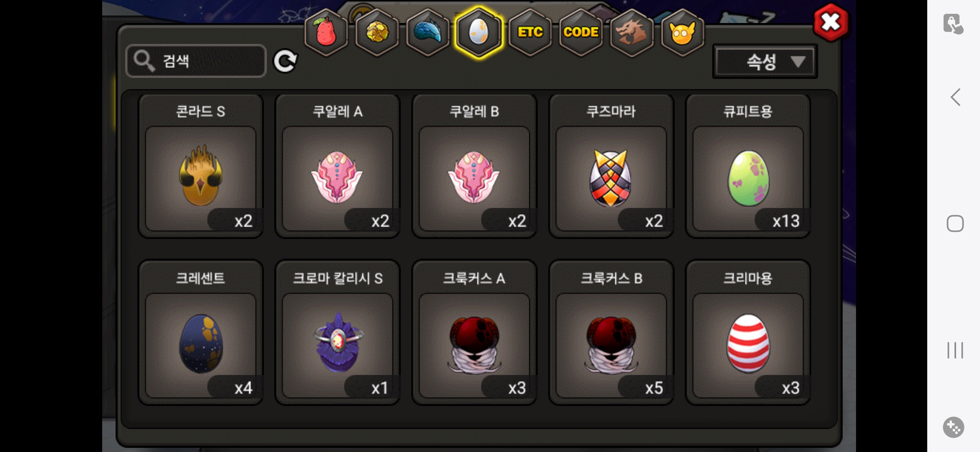This screenshot has height=452, width=980.
Task: Select the striped 크리마용 egg
Action: pos(748,333)
